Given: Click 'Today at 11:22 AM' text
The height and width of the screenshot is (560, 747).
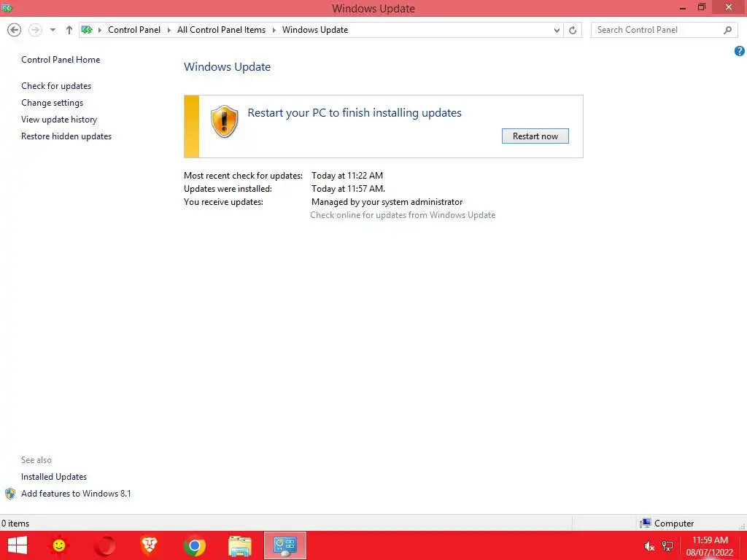Looking at the screenshot, I should [347, 176].
